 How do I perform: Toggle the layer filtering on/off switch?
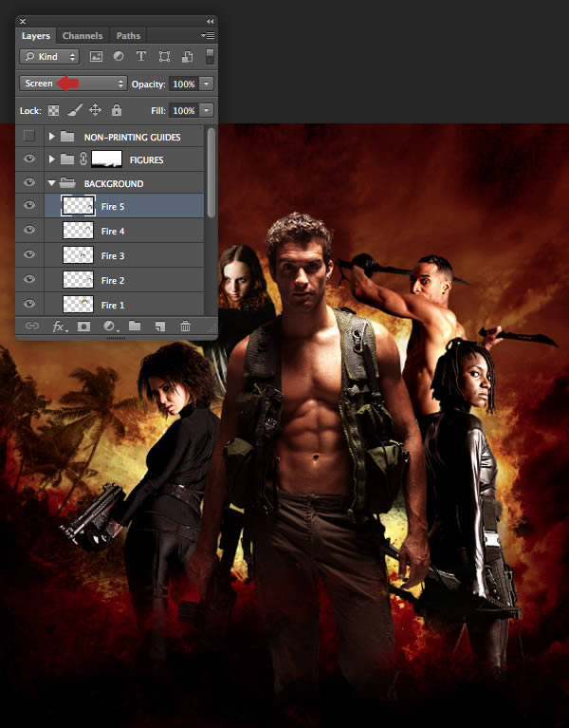pos(210,57)
